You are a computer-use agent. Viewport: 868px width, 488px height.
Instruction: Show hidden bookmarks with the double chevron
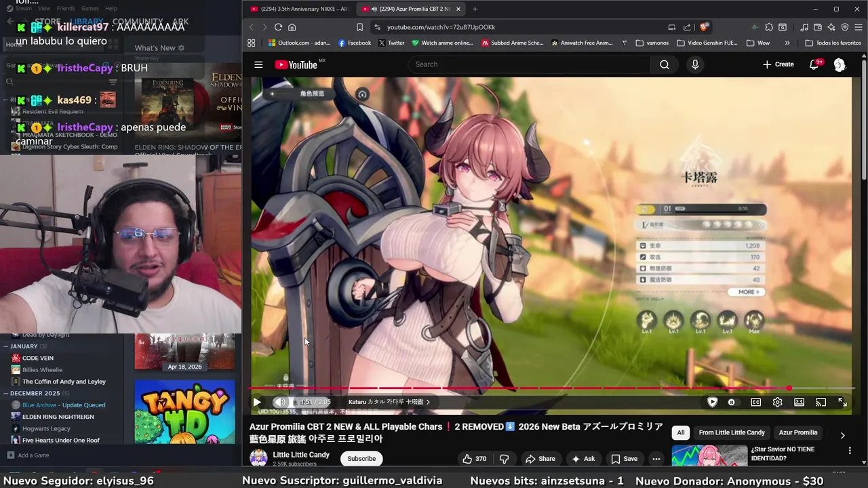click(787, 43)
